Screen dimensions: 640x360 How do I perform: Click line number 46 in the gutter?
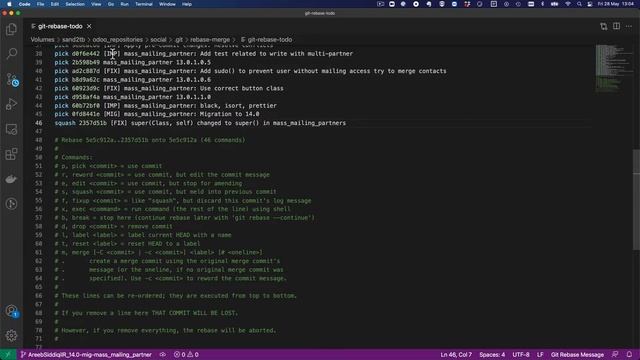(x=39, y=123)
